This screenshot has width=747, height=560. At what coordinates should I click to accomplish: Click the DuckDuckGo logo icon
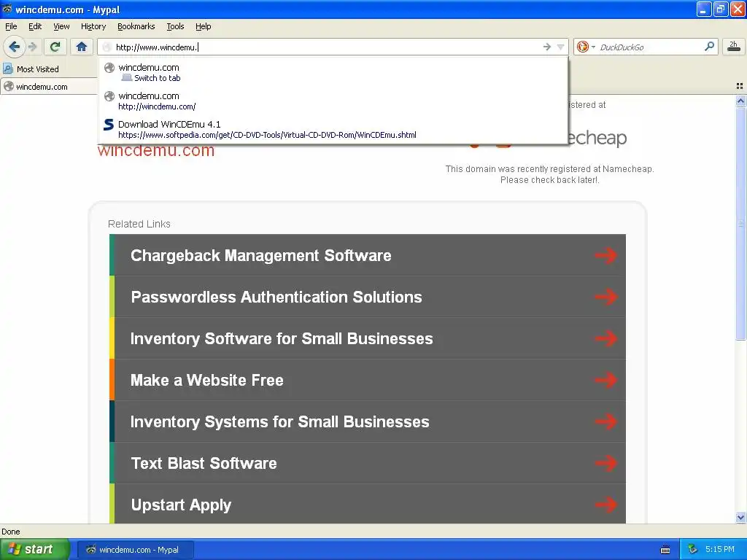click(582, 47)
